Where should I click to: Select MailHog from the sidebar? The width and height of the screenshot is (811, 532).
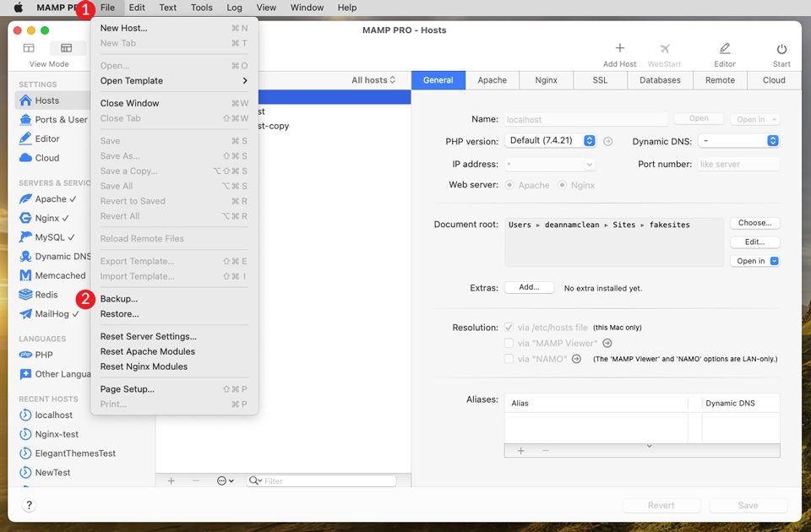pyautogui.click(x=47, y=314)
